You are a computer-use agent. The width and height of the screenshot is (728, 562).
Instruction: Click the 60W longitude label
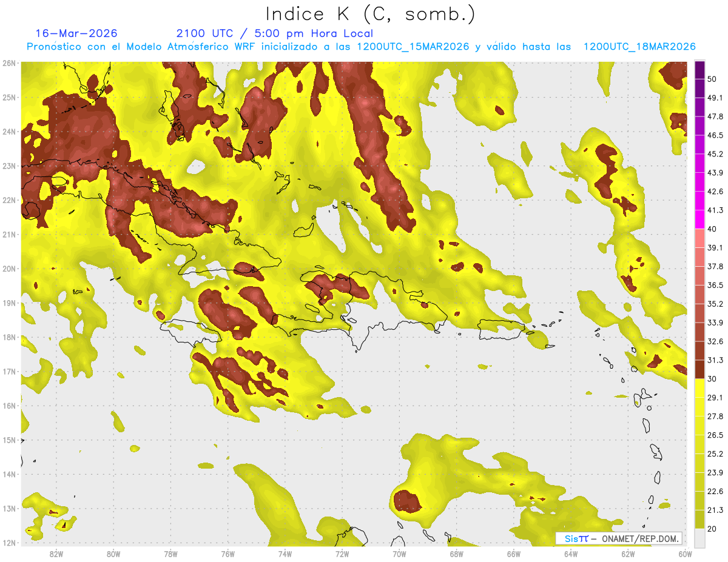685,554
